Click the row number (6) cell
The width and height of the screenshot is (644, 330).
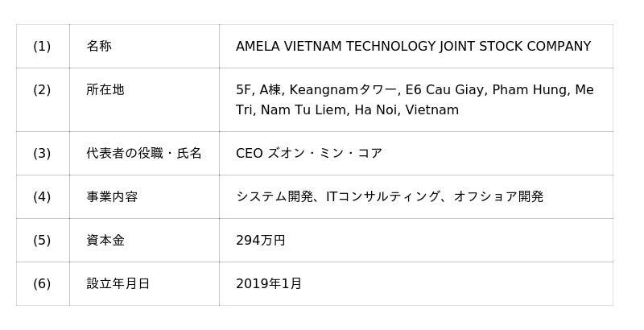[42, 283]
